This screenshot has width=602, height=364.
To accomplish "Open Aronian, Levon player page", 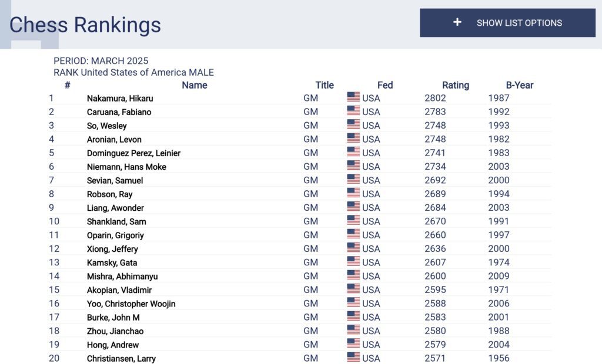I will 114,140.
